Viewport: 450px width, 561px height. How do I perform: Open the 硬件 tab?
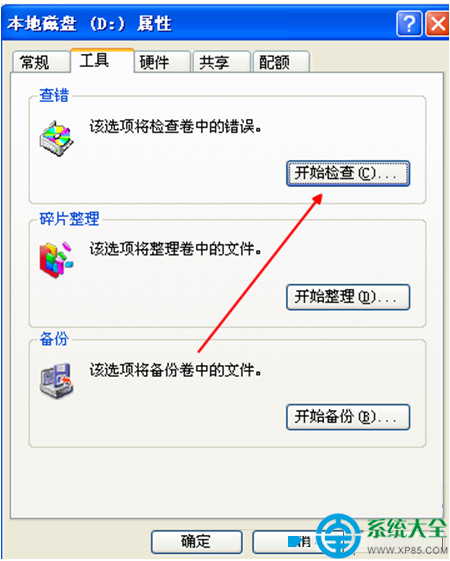point(162,62)
